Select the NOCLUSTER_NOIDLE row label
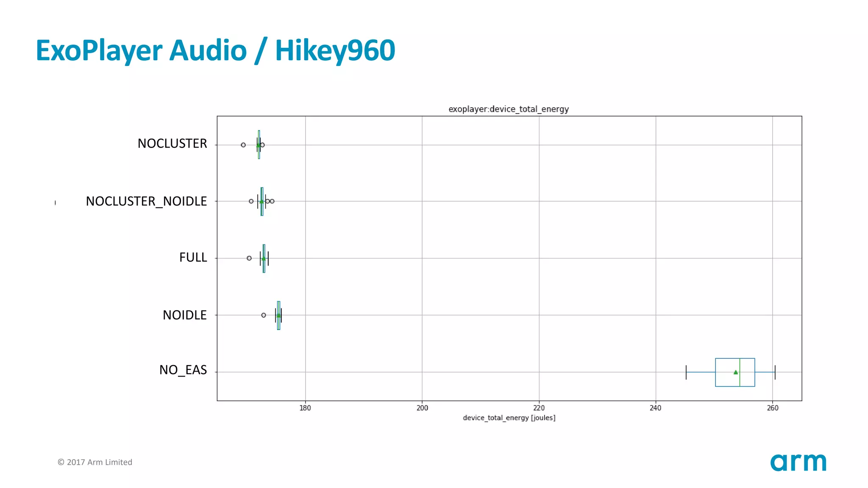 [x=146, y=201]
